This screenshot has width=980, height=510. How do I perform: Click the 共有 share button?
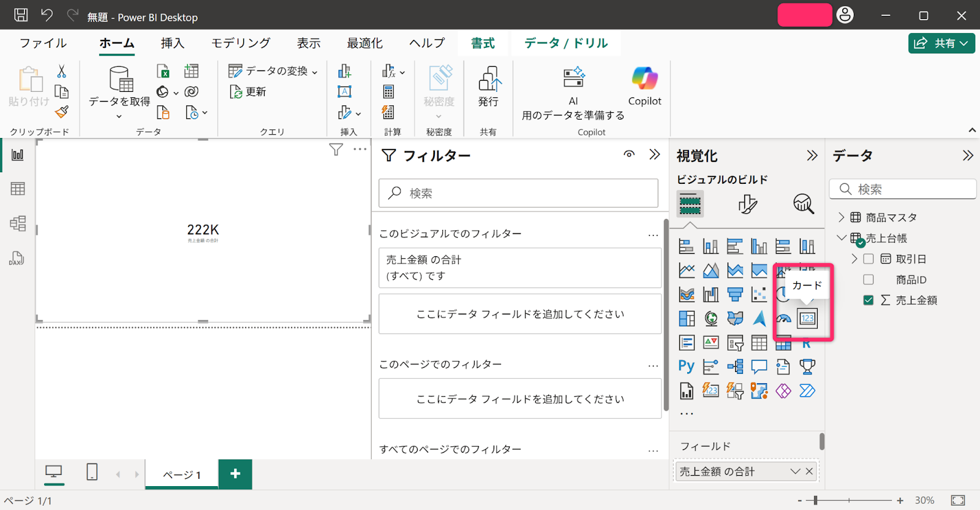pos(941,44)
